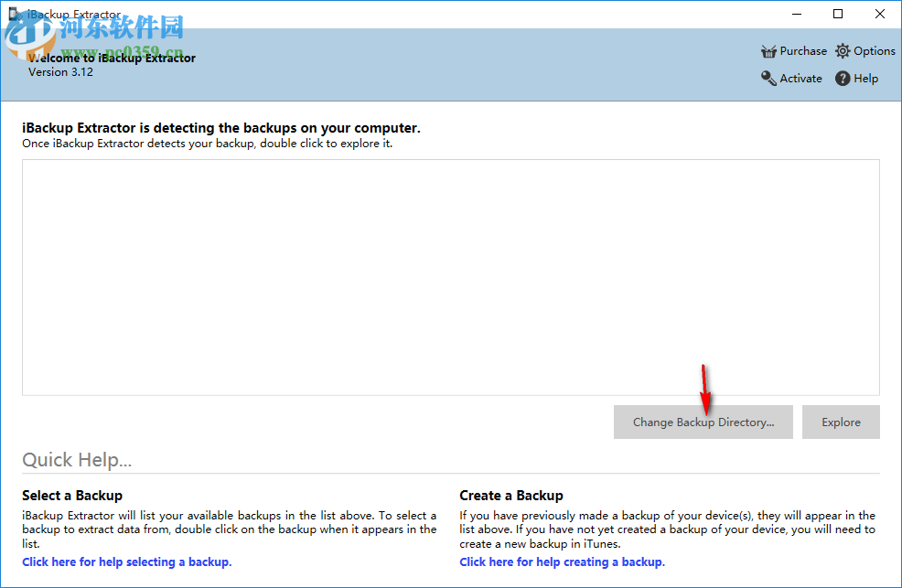
Task: Open Options using the gear icon
Action: pyautogui.click(x=843, y=50)
